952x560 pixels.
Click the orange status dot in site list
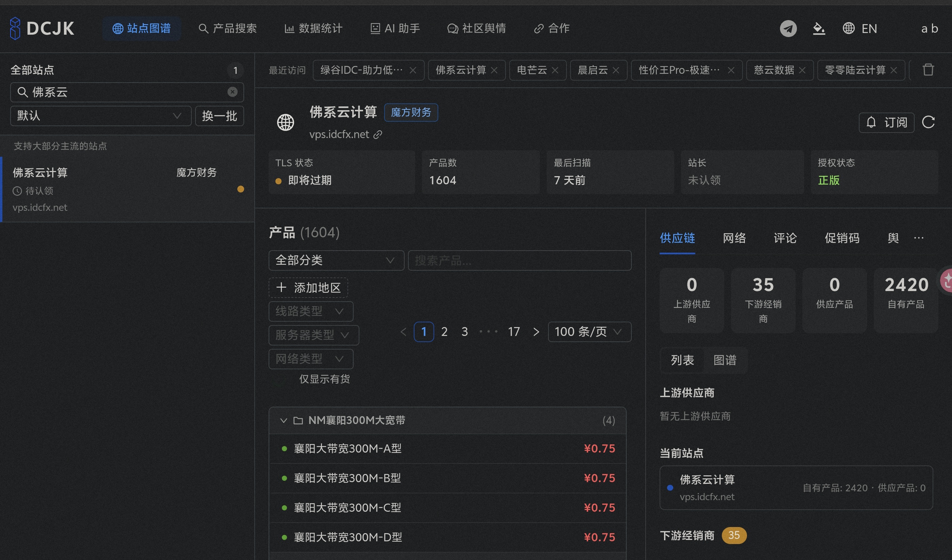[241, 189]
